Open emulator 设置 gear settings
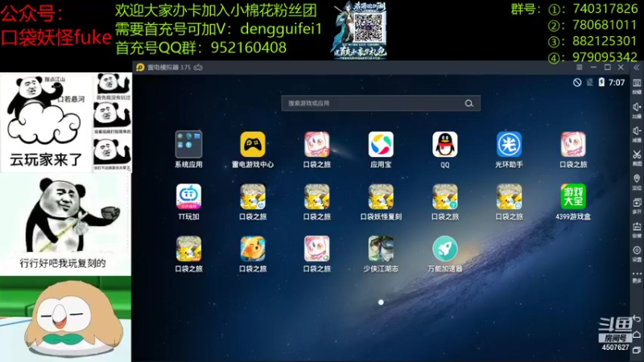The height and width of the screenshot is (362, 644). point(637,253)
